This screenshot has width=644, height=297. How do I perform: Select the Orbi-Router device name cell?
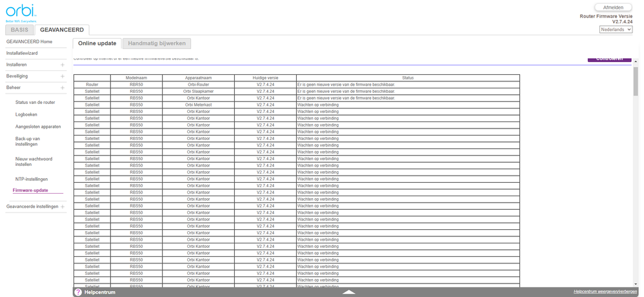coord(198,84)
